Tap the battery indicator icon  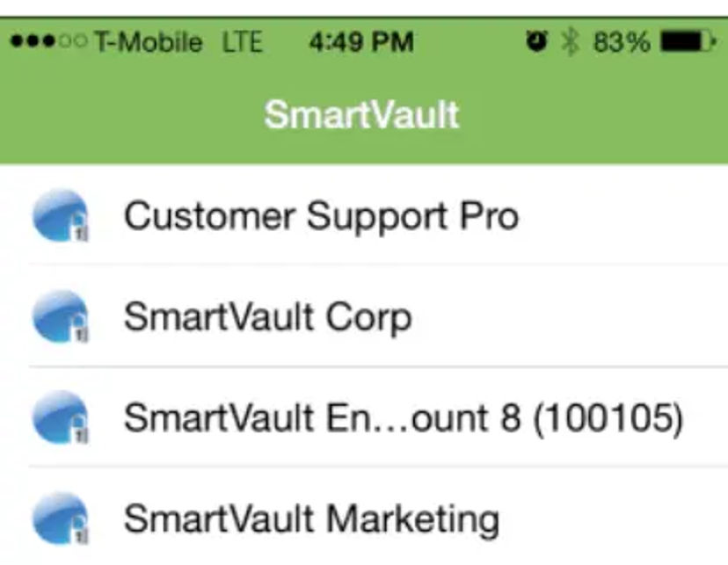pos(688,41)
